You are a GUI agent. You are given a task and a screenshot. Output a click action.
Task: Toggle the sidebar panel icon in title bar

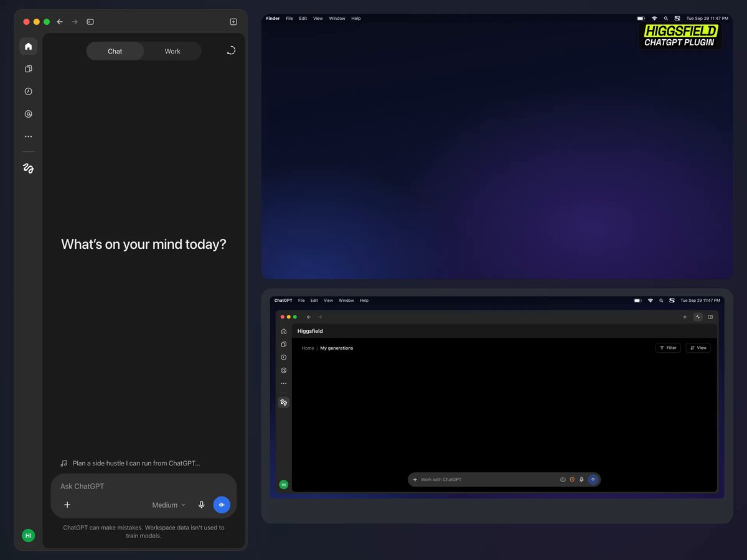(90, 22)
